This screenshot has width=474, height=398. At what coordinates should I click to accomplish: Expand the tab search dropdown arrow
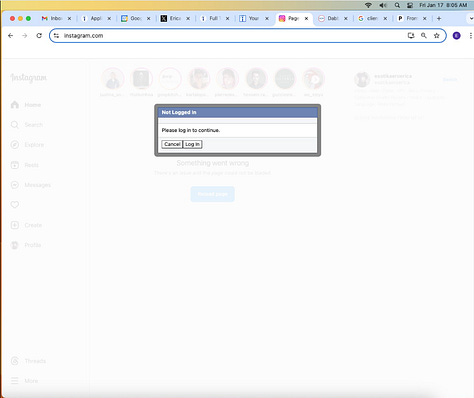point(471,19)
